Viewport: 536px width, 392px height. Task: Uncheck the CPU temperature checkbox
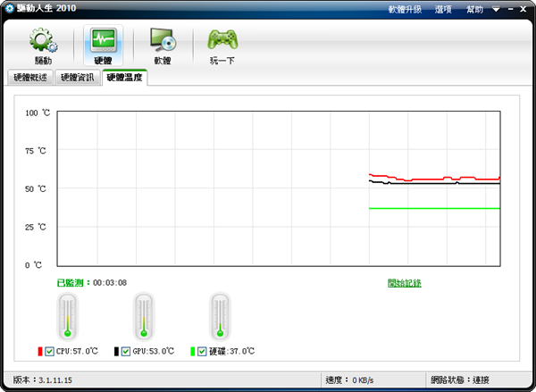click(x=49, y=351)
